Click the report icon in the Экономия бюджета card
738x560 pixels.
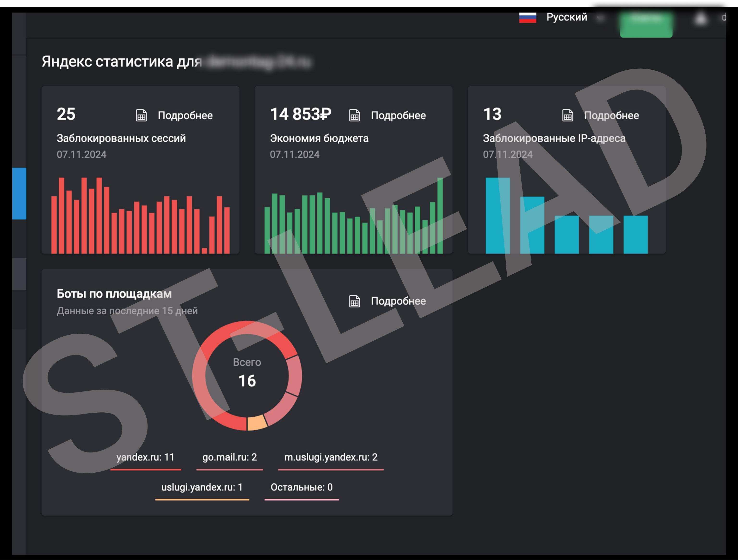[354, 115]
